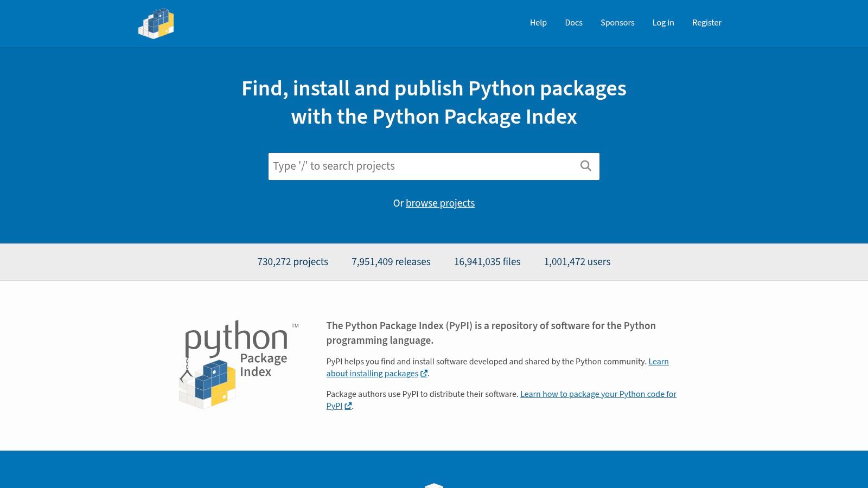Image resolution: width=868 pixels, height=488 pixels.
Task: Click the external link icon after PyPI link
Action: coord(348,406)
